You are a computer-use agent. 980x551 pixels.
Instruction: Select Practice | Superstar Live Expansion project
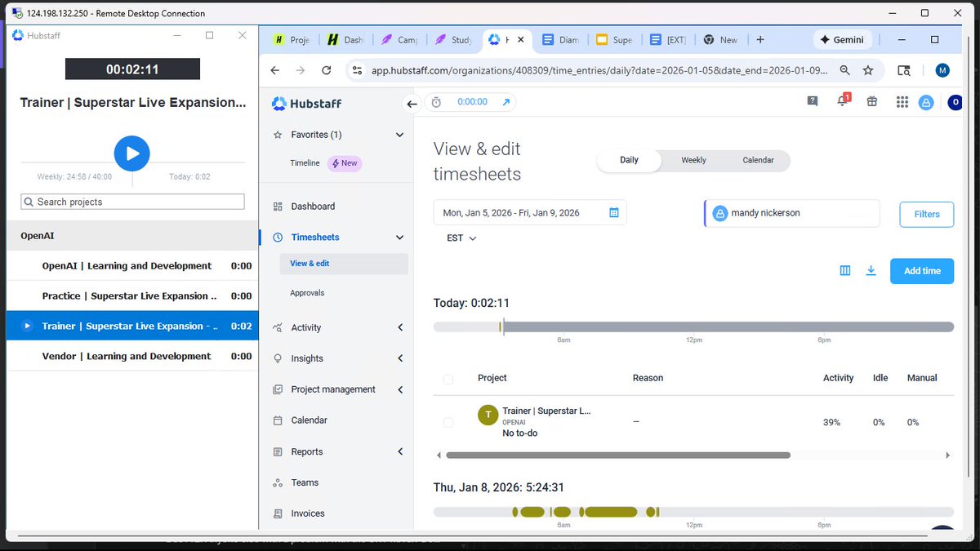click(x=132, y=295)
